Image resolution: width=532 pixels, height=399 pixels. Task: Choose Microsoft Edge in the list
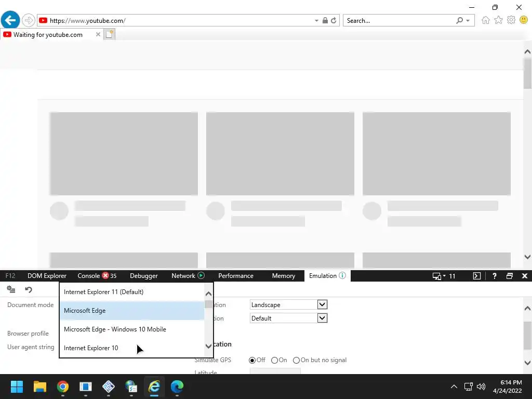132,311
